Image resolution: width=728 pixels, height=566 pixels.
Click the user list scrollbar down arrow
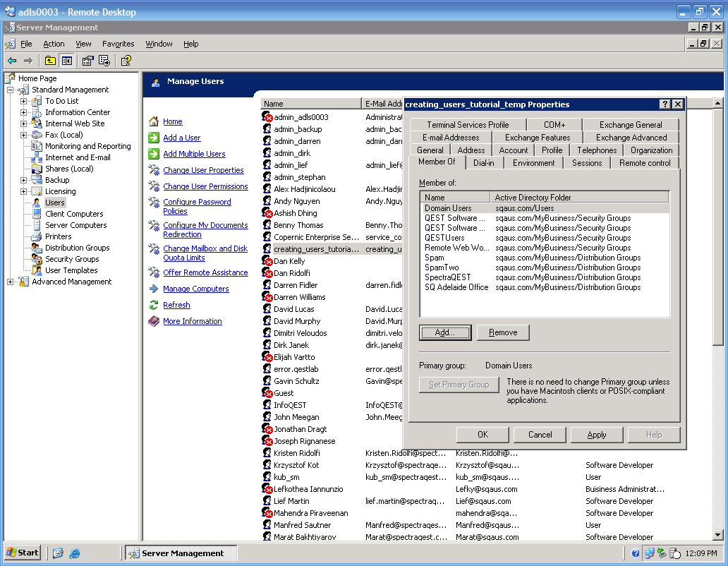(x=718, y=536)
